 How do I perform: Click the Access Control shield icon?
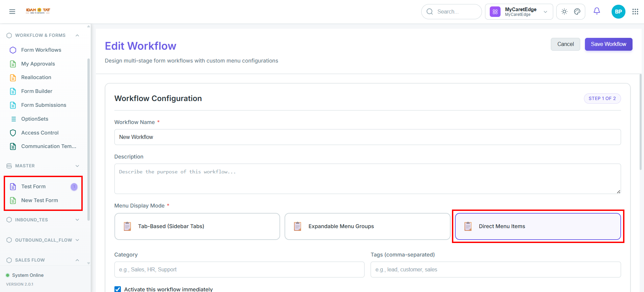(13, 133)
